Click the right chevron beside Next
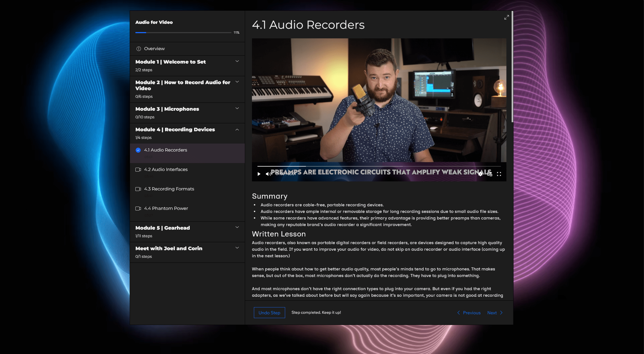Viewport: 644px width, 354px height. pos(501,313)
